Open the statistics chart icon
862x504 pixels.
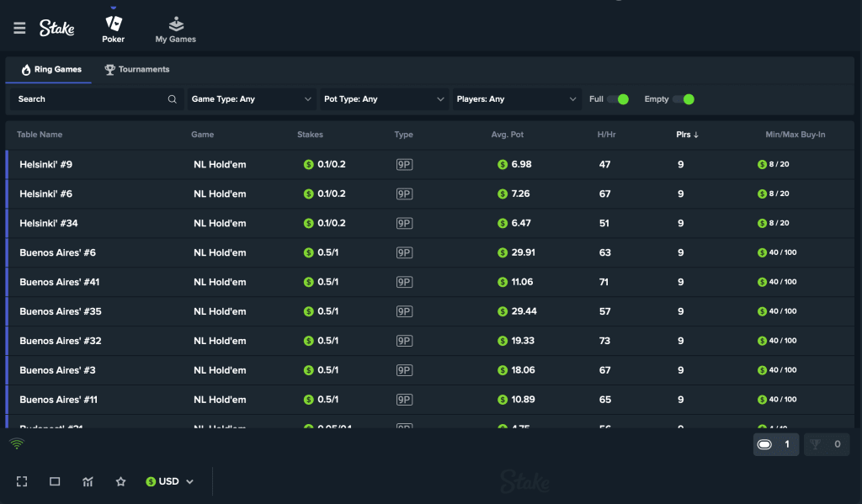tap(88, 480)
